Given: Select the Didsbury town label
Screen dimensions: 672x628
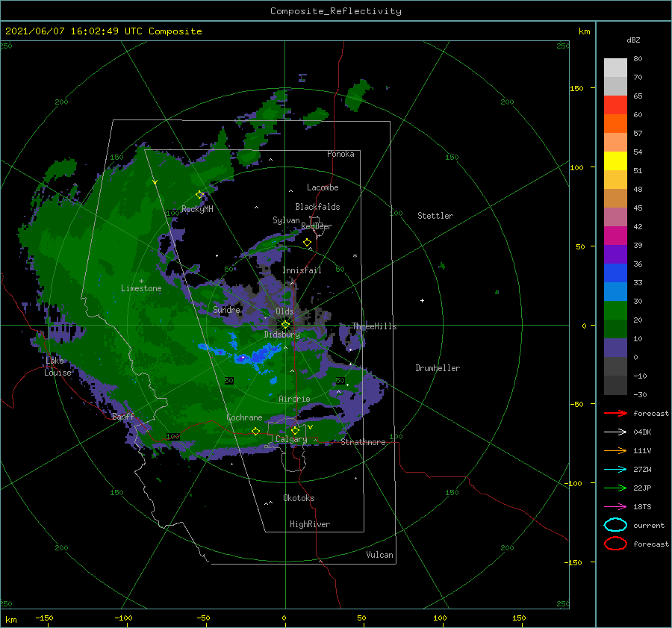Looking at the screenshot, I should coord(282,335).
